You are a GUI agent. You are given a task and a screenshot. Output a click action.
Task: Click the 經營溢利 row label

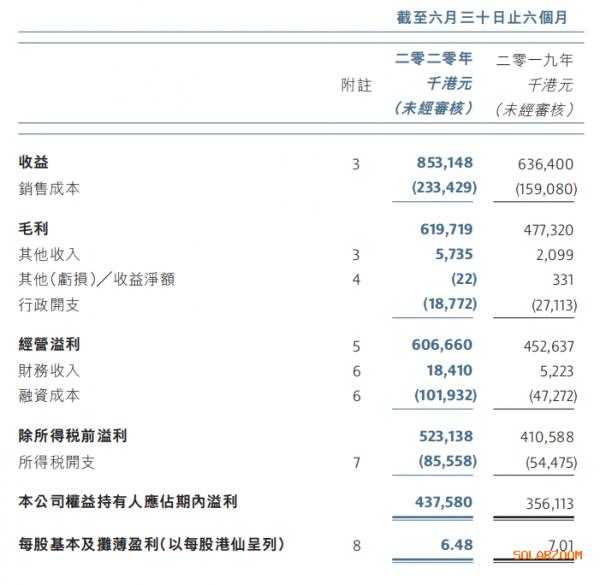tap(49, 344)
